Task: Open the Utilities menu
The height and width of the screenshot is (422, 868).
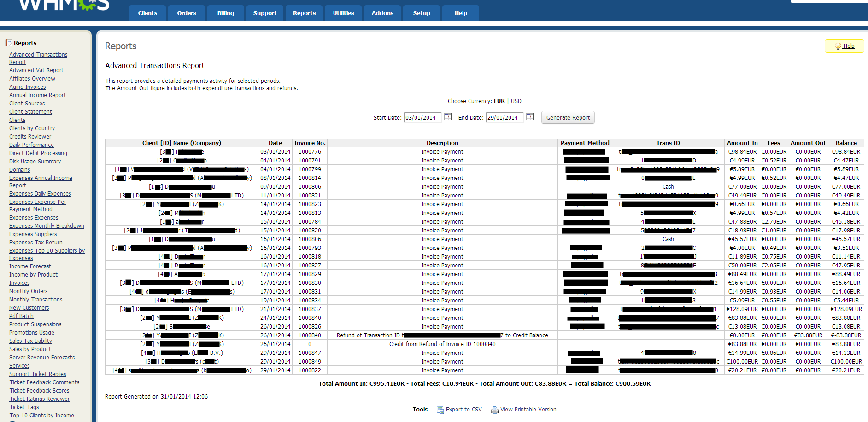Action: (343, 13)
